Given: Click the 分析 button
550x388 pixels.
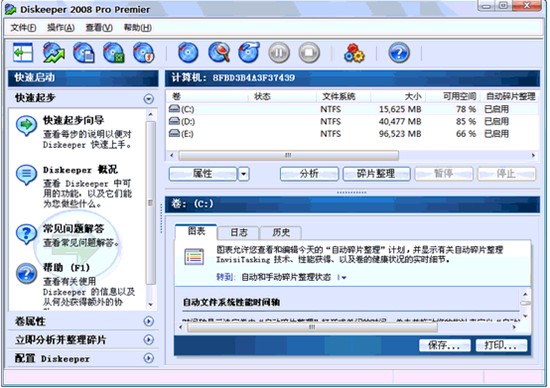Looking at the screenshot, I should (309, 174).
